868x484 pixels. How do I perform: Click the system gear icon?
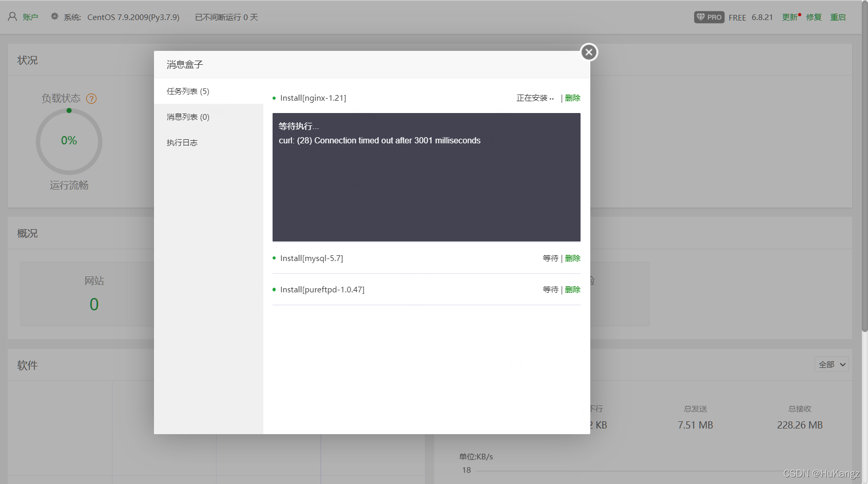pyautogui.click(x=54, y=16)
